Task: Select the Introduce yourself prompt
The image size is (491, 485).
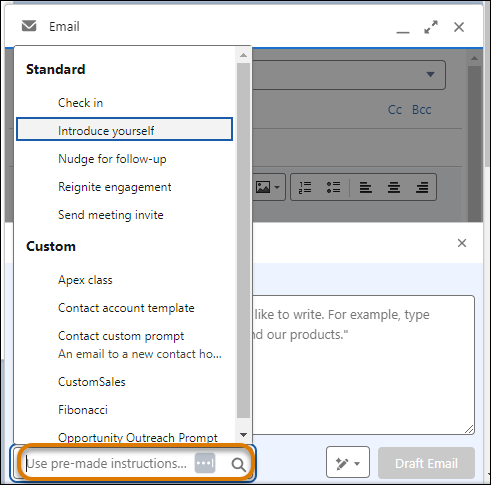Action: [x=124, y=129]
